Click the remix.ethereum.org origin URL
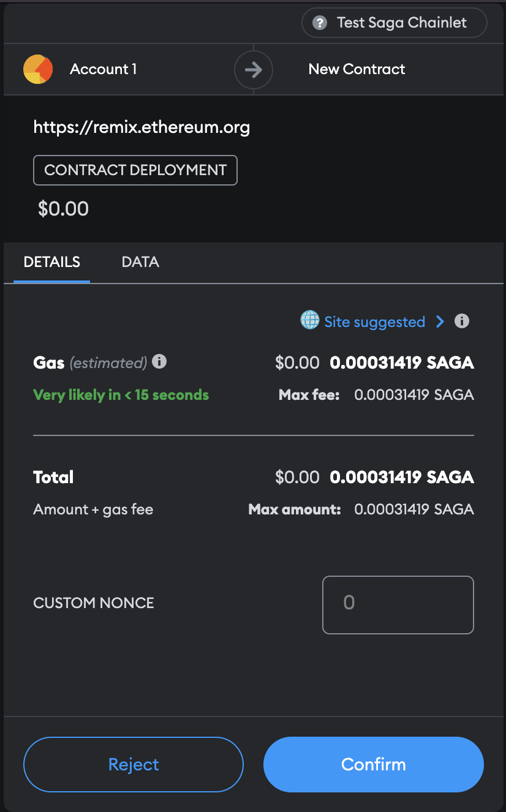This screenshot has height=812, width=506. pos(142,127)
